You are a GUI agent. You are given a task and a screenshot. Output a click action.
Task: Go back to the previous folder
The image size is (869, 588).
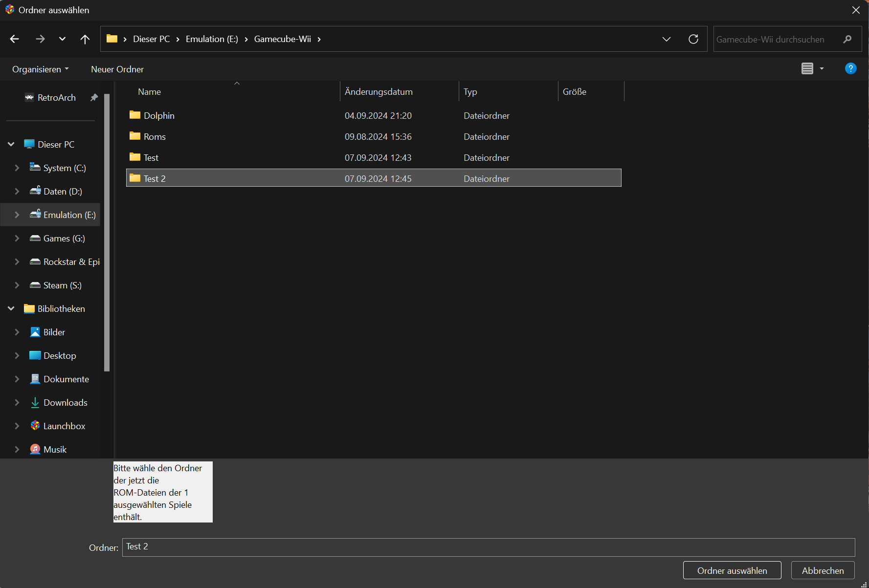coord(15,39)
